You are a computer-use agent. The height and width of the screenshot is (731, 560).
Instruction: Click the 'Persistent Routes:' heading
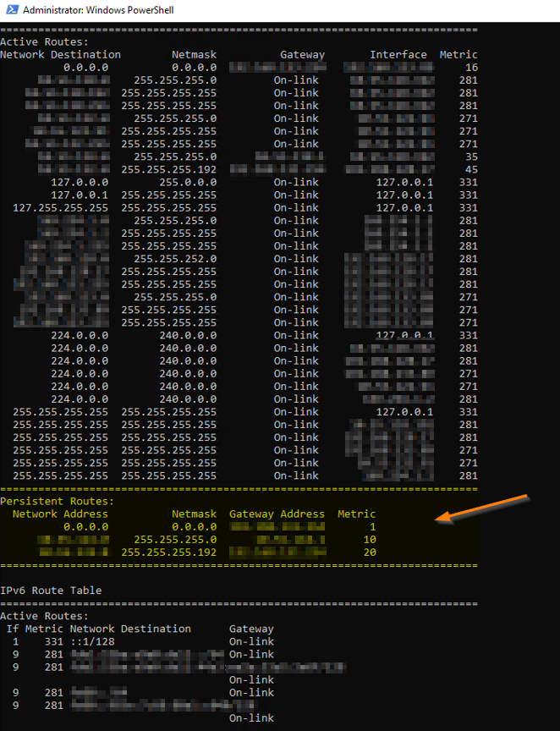coord(57,501)
